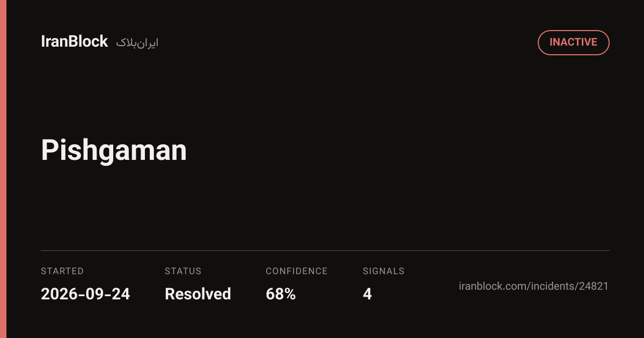This screenshot has height=338, width=644.
Task: Select the 68% confidence value
Action: click(281, 294)
